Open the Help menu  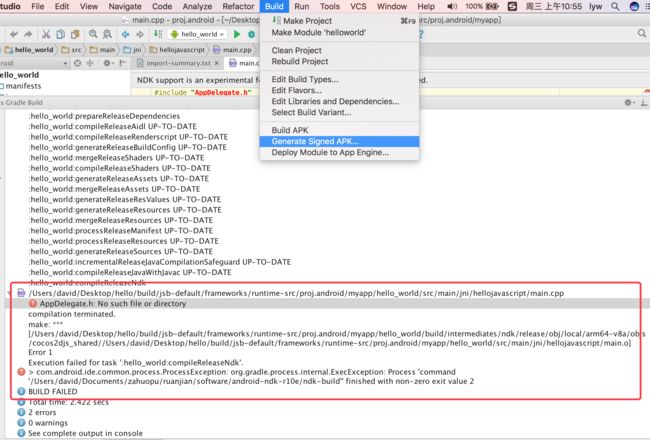point(426,6)
